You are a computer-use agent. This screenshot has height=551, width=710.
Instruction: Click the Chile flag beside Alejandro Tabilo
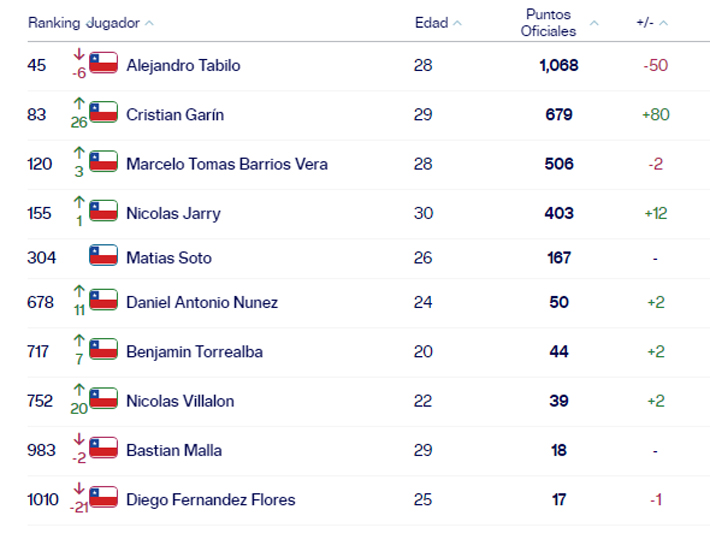click(103, 64)
